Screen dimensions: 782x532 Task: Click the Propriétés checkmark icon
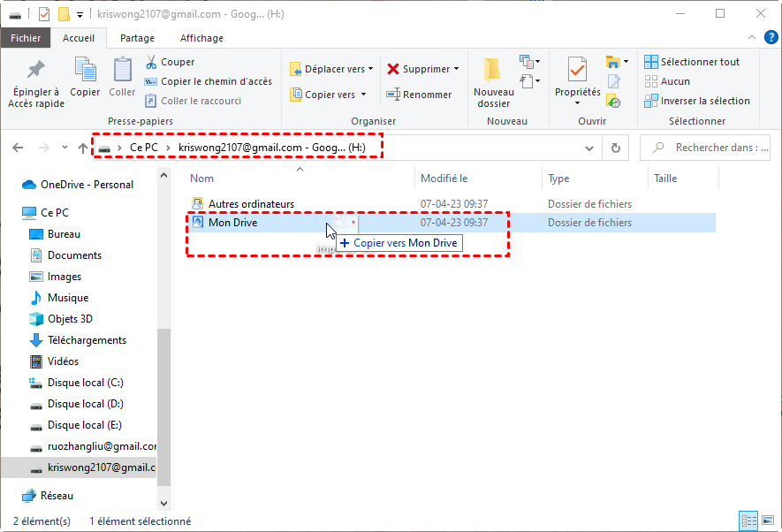point(577,70)
